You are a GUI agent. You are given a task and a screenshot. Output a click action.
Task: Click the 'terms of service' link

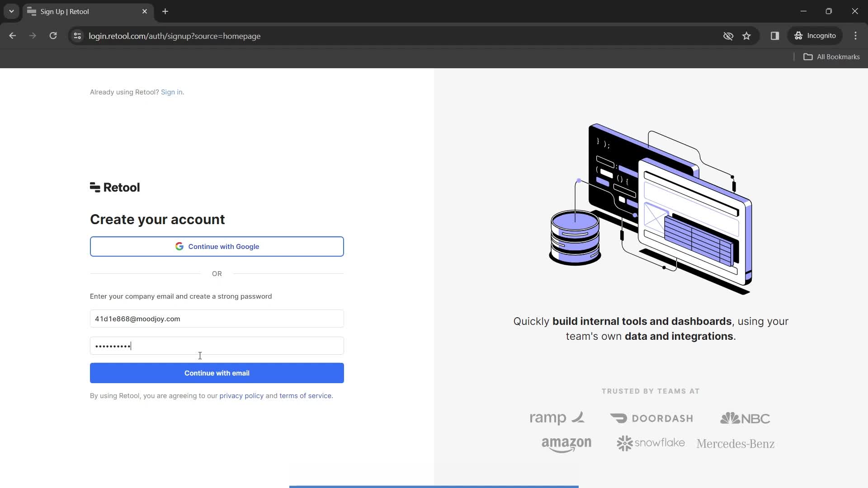(x=305, y=395)
